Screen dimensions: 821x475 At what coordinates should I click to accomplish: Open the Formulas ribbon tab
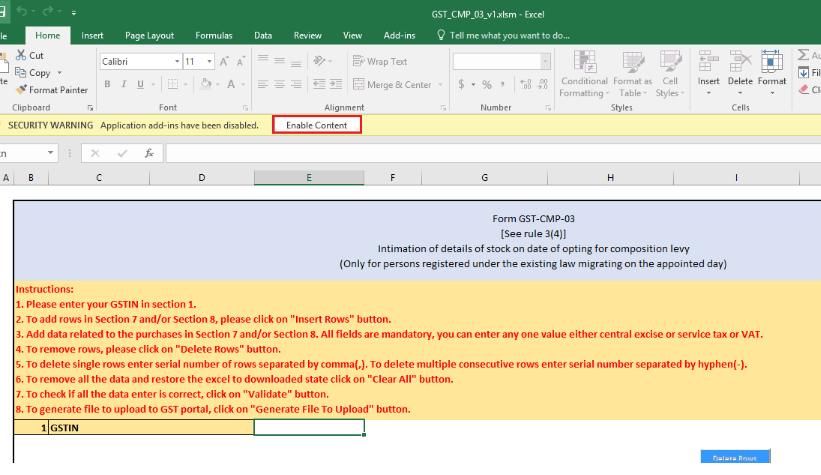[x=213, y=35]
